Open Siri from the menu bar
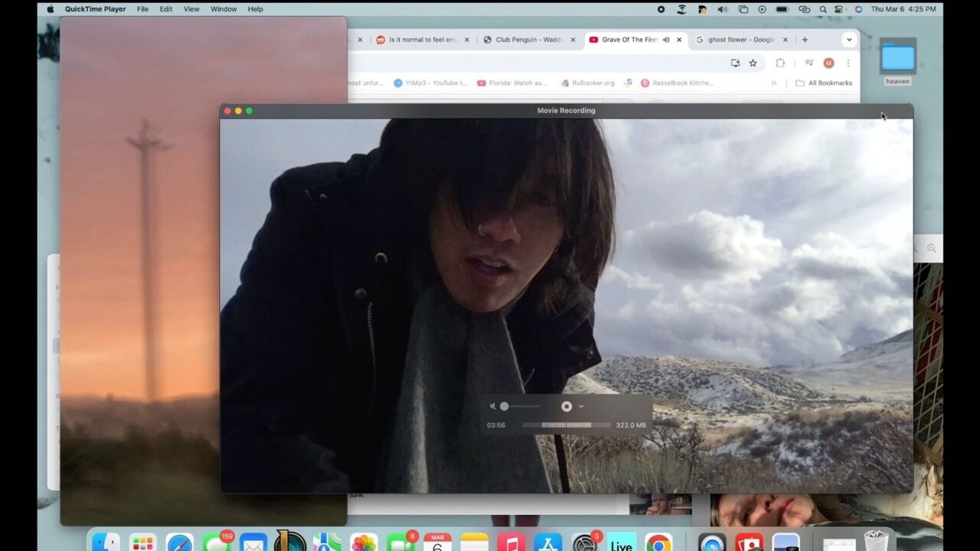This screenshot has height=551, width=980. [858, 9]
